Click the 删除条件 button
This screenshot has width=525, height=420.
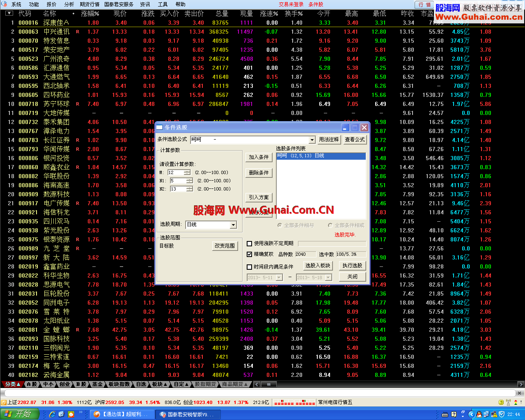(259, 173)
